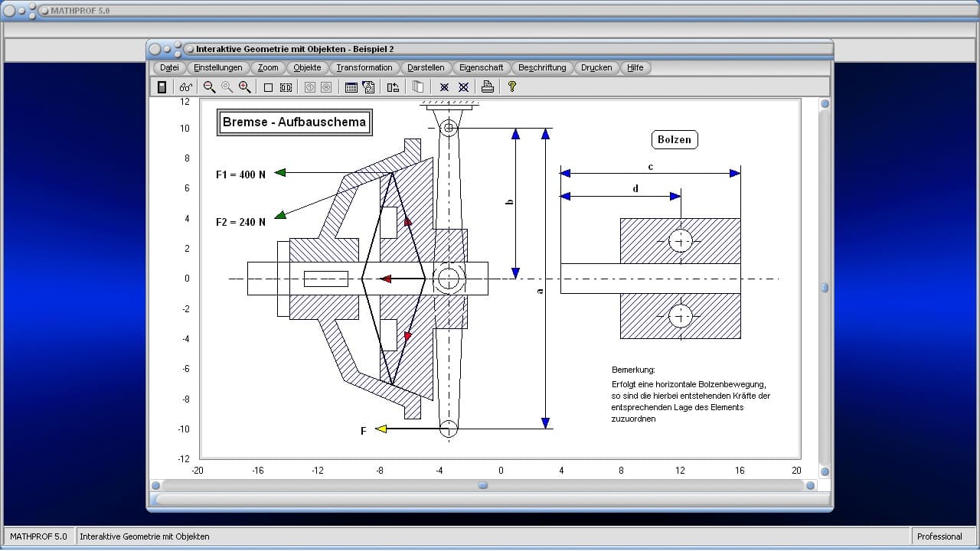Click the single empty square icon
The image size is (980, 551).
tap(268, 87)
